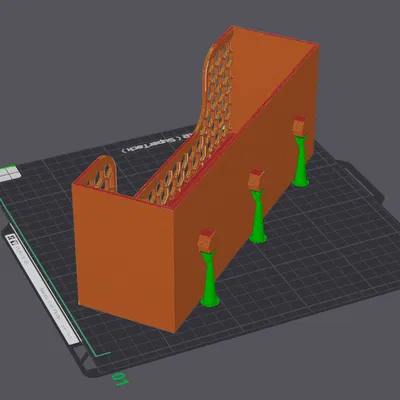Screen dimensions: 400x400
Task: Select the small rounded honeycomb tab
Action: point(103,174)
